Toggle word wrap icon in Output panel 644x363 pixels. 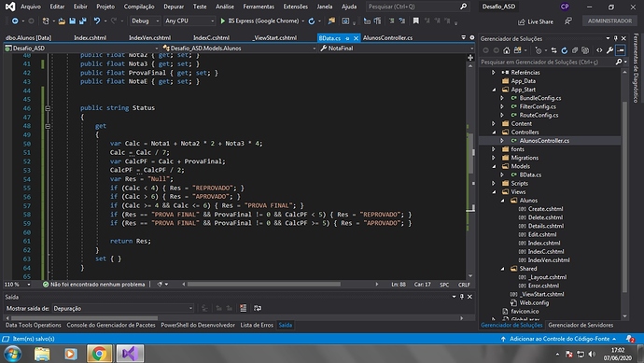tap(258, 308)
